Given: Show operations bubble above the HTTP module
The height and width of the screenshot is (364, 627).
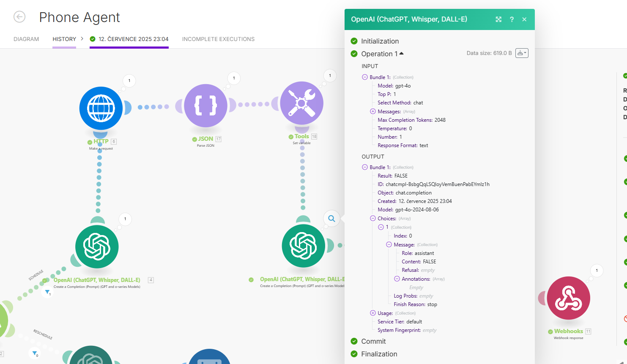Looking at the screenshot, I should pos(129,81).
